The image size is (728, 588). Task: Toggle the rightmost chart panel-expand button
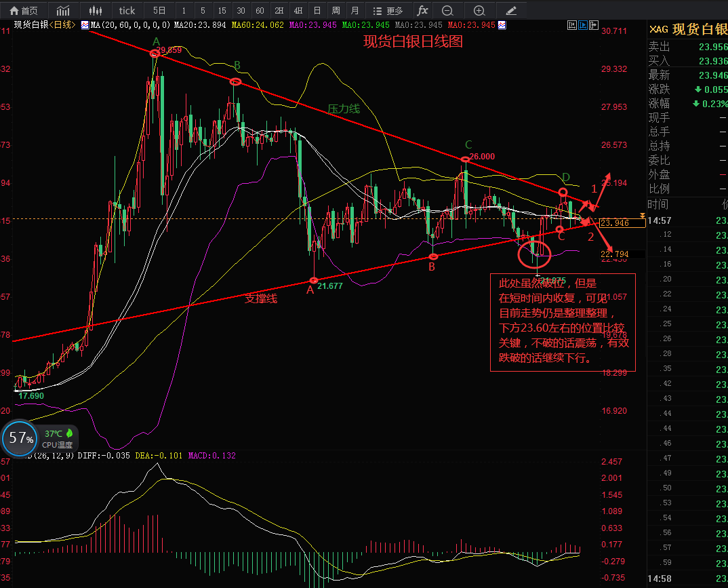point(593,25)
